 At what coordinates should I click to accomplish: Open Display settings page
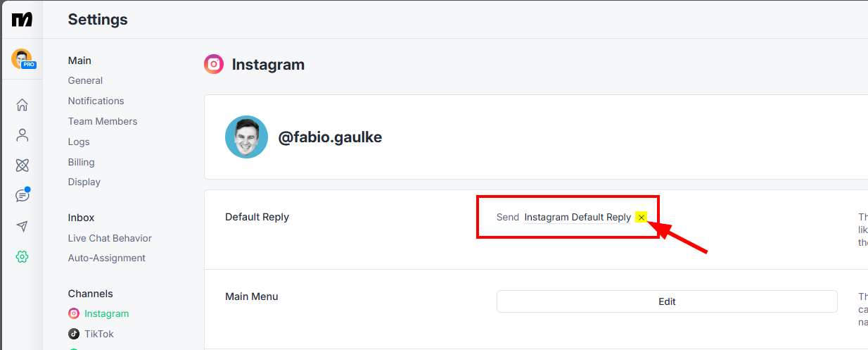pos(84,182)
